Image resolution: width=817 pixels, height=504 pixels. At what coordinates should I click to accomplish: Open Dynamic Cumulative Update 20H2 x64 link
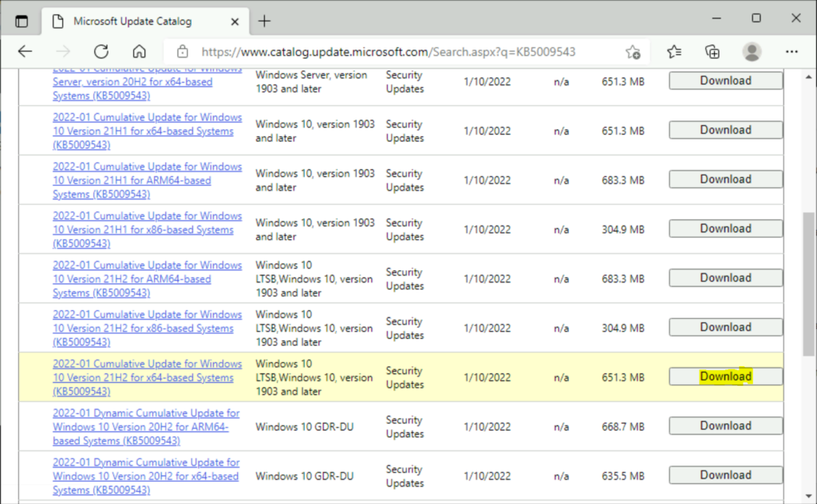(x=146, y=476)
